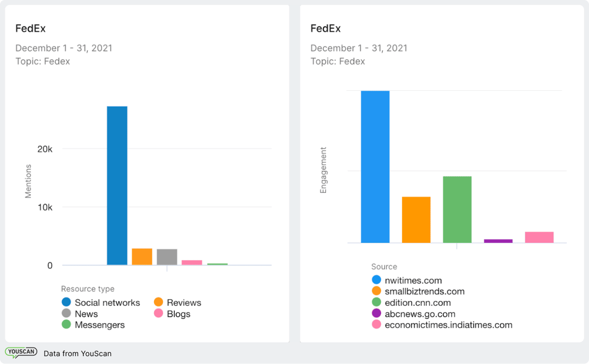Select nwitimes.com legend entry
Viewport: 589px width, 364px height.
pyautogui.click(x=407, y=280)
